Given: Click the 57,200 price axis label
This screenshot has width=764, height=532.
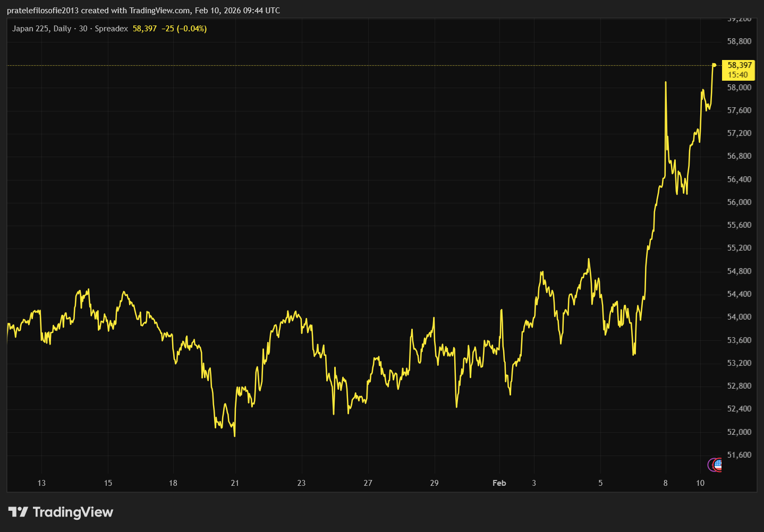Looking at the screenshot, I should tap(739, 133).
